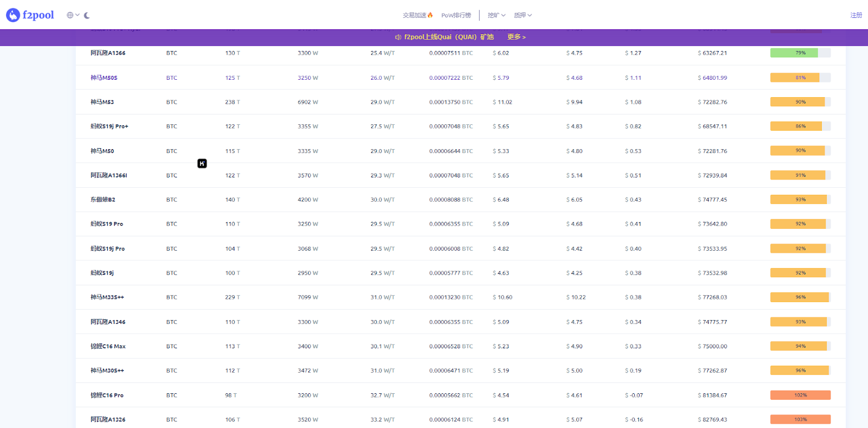This screenshot has height=428, width=868.
Task: Click the $ 75000.00 price cell
Action: [712, 346]
